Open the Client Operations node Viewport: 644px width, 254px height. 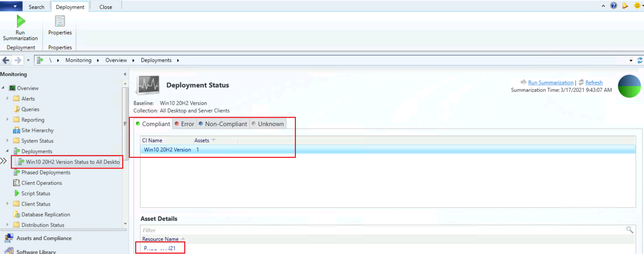41,183
